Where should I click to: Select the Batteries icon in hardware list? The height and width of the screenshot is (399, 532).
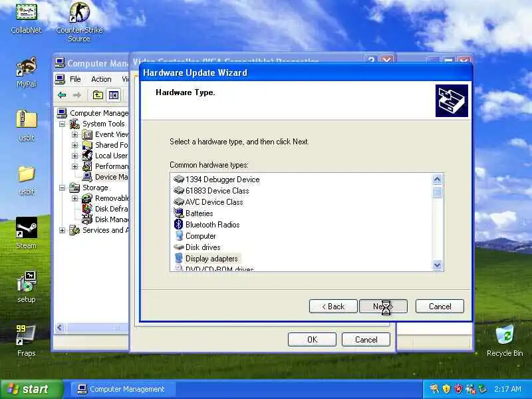[179, 213]
